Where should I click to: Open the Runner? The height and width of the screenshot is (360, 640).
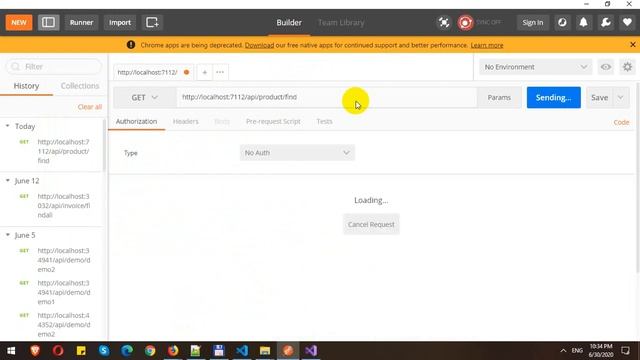click(81, 22)
